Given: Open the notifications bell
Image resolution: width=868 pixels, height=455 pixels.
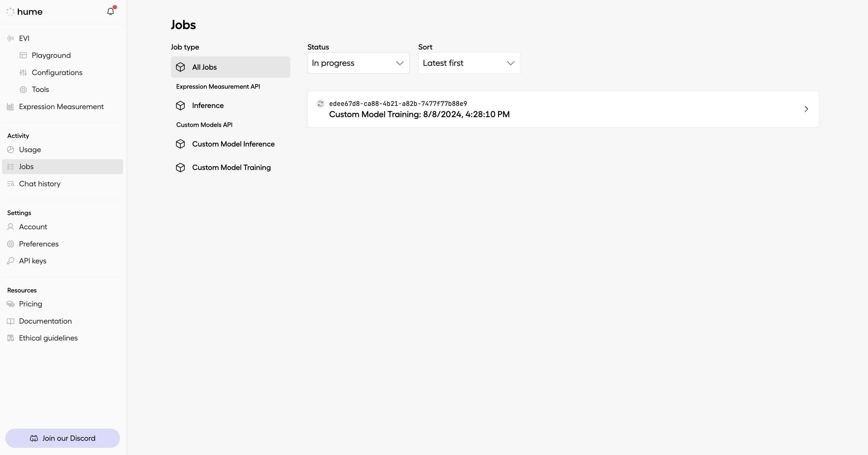Looking at the screenshot, I should point(110,11).
